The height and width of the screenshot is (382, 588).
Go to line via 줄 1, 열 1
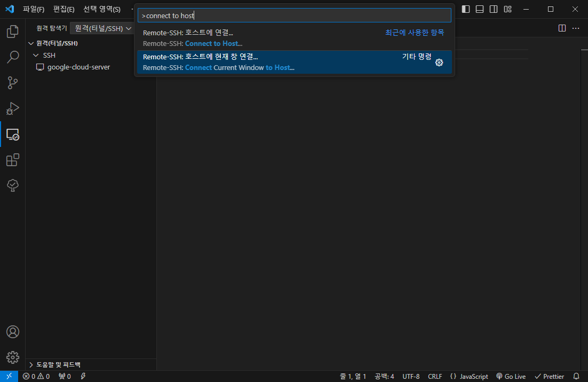[x=353, y=376]
